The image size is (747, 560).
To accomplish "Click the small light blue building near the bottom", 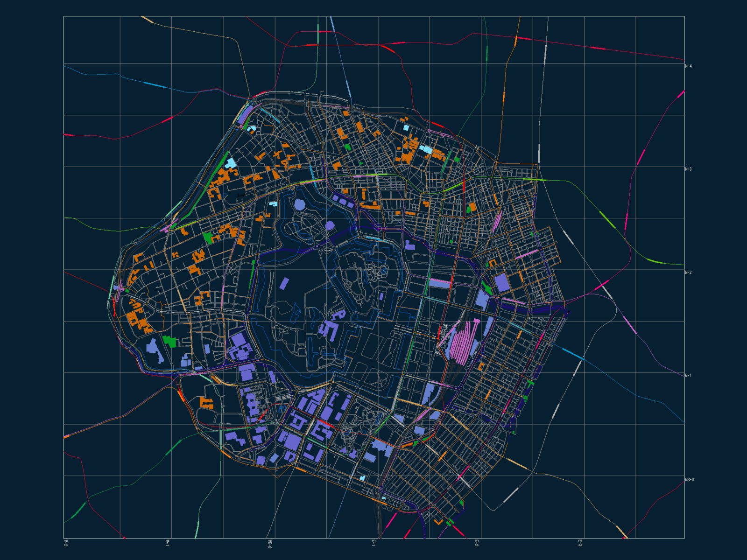I will [362, 478].
